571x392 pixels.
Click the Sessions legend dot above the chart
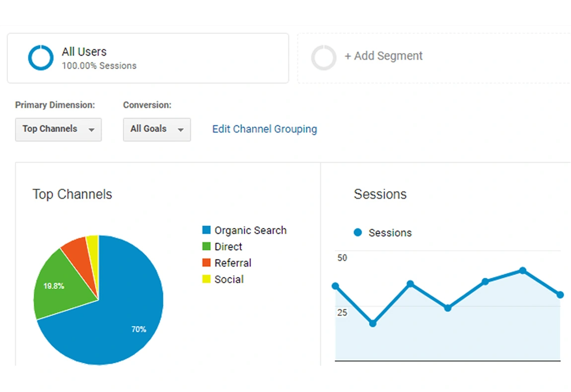point(357,232)
